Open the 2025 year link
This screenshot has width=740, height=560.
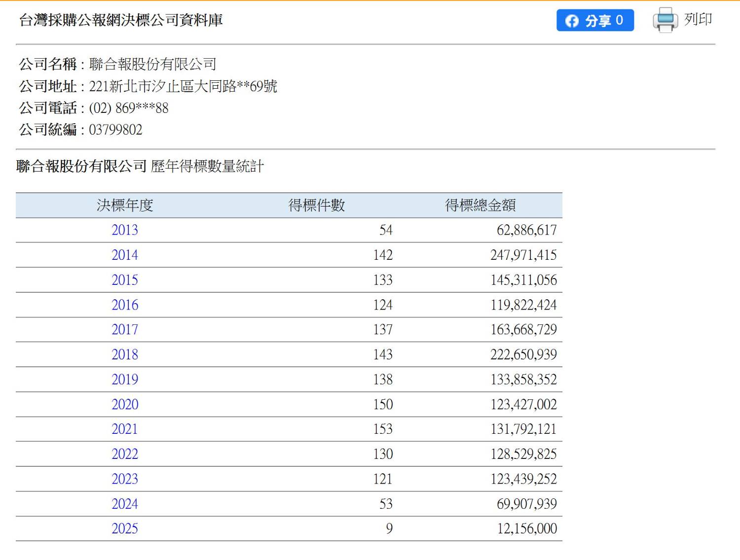click(x=125, y=528)
